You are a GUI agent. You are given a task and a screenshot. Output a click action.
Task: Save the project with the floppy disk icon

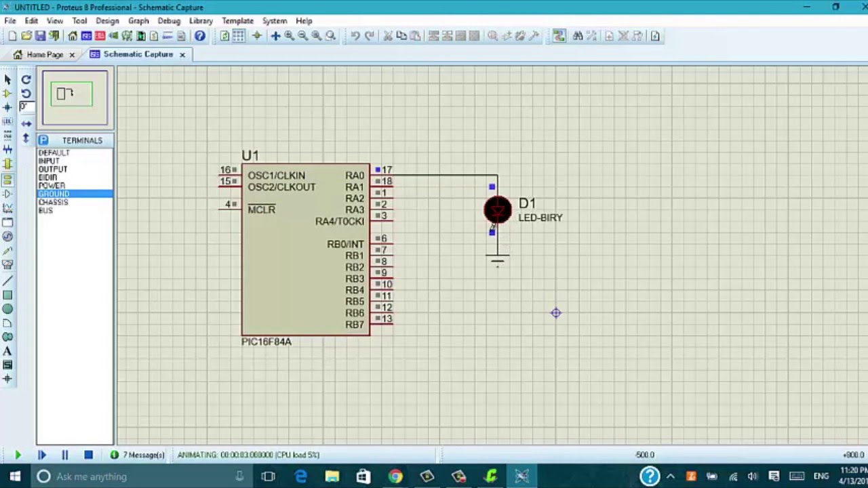[40, 36]
